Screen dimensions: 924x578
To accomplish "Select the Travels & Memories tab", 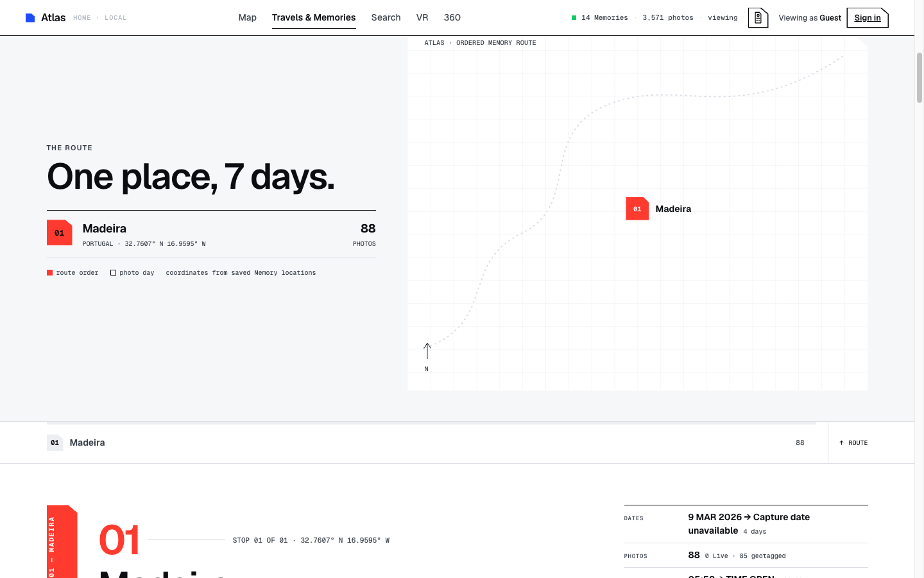I will tap(314, 17).
